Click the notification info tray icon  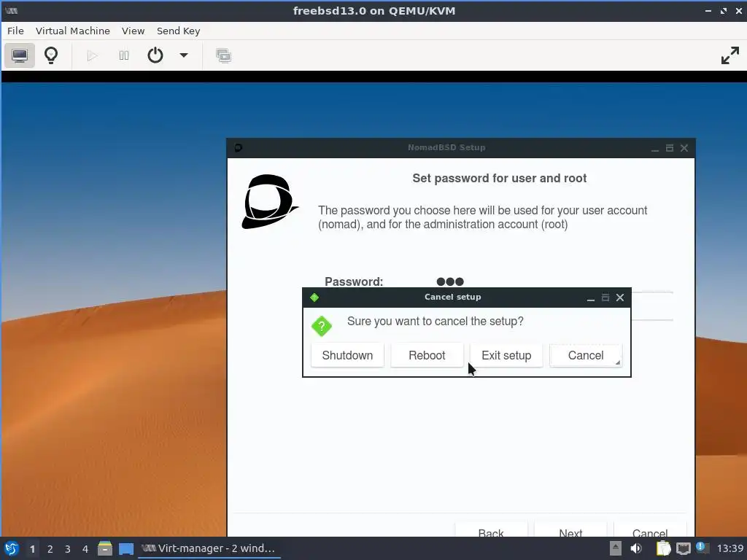coord(702,548)
